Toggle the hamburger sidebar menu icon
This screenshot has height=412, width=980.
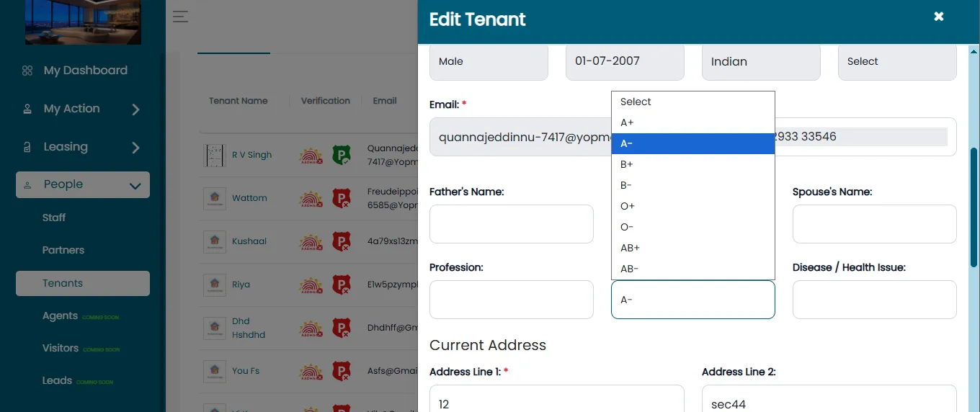[180, 17]
